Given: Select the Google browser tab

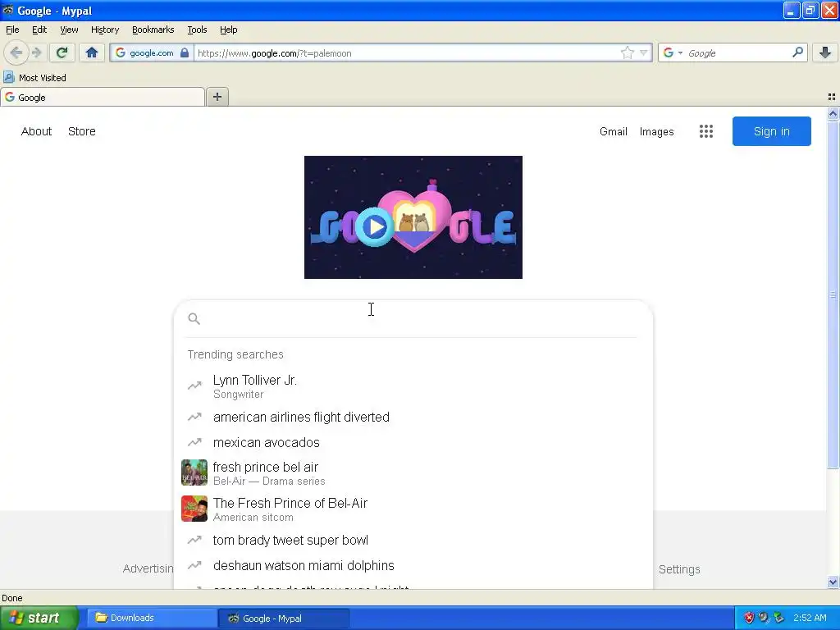Looking at the screenshot, I should (x=103, y=97).
